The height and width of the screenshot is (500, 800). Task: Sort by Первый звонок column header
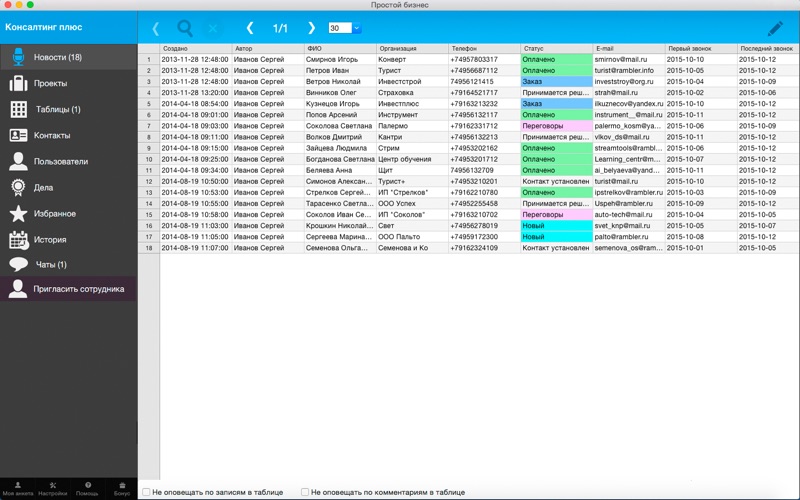point(702,48)
